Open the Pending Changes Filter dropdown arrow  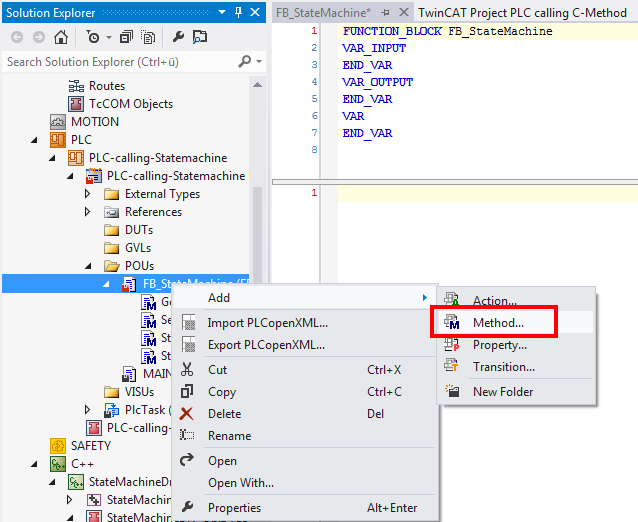(109, 38)
